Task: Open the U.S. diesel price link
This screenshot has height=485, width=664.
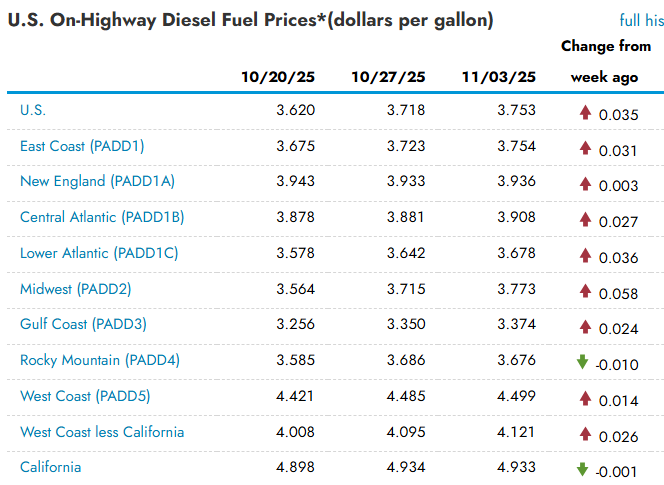Action: [x=33, y=111]
